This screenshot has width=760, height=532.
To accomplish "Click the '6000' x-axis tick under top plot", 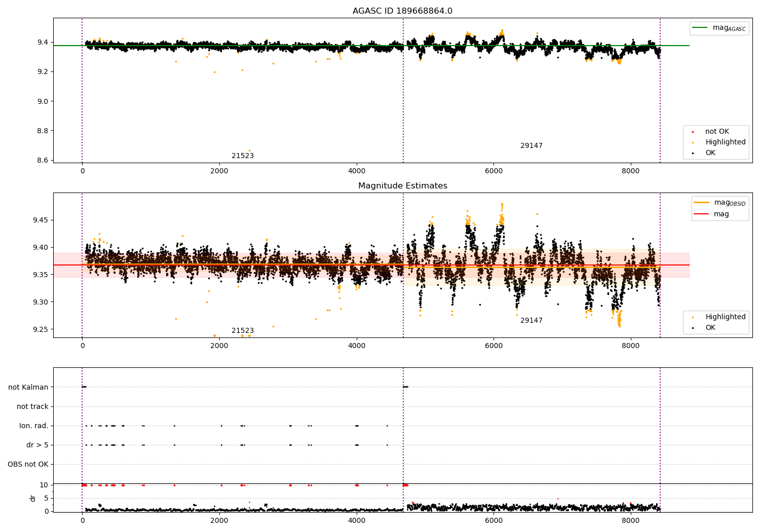I will click(493, 171).
